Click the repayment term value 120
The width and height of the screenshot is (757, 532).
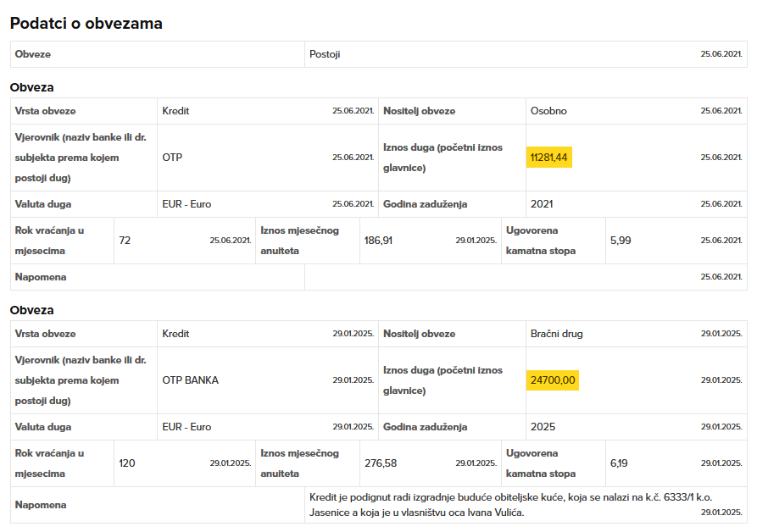[x=127, y=463]
